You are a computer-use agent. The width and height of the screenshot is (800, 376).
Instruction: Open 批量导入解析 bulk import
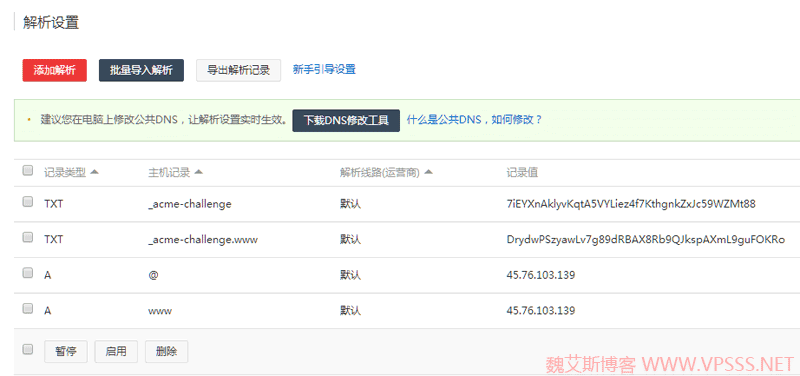click(x=141, y=70)
